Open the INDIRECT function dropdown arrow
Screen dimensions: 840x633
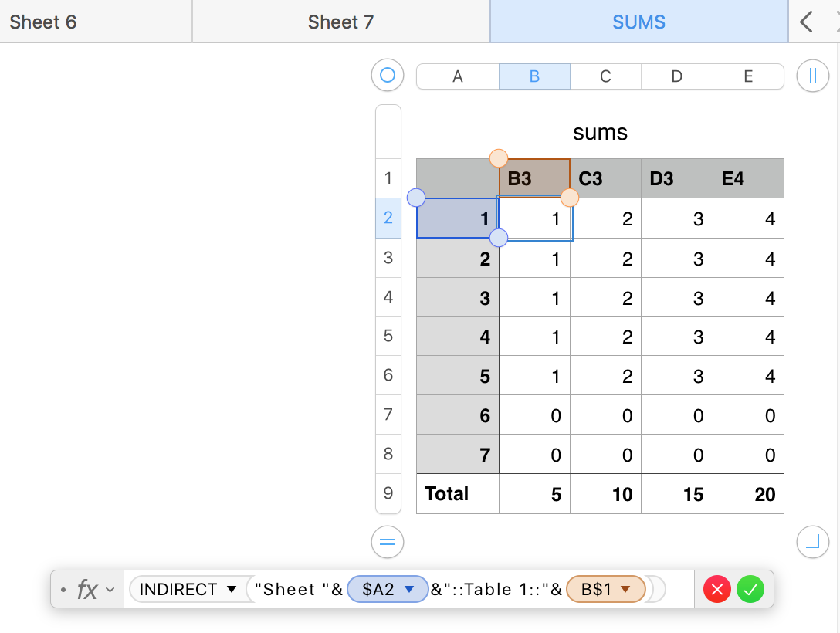tap(231, 590)
